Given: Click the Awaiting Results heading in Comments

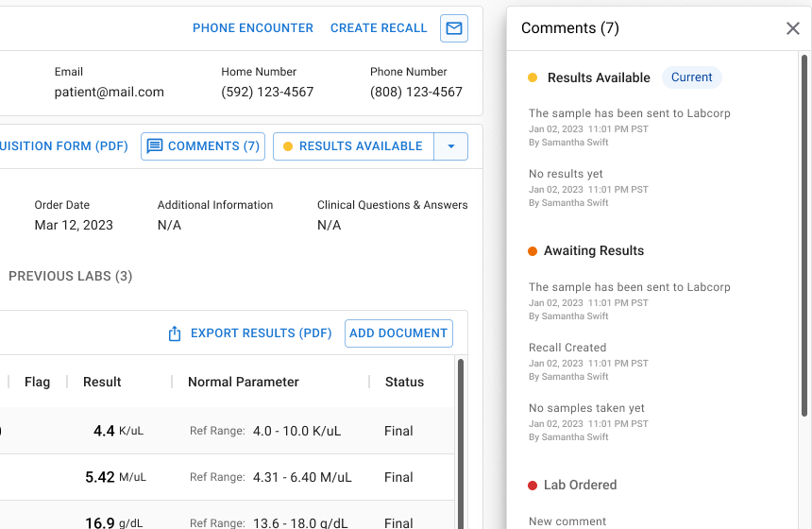Looking at the screenshot, I should pos(594,250).
